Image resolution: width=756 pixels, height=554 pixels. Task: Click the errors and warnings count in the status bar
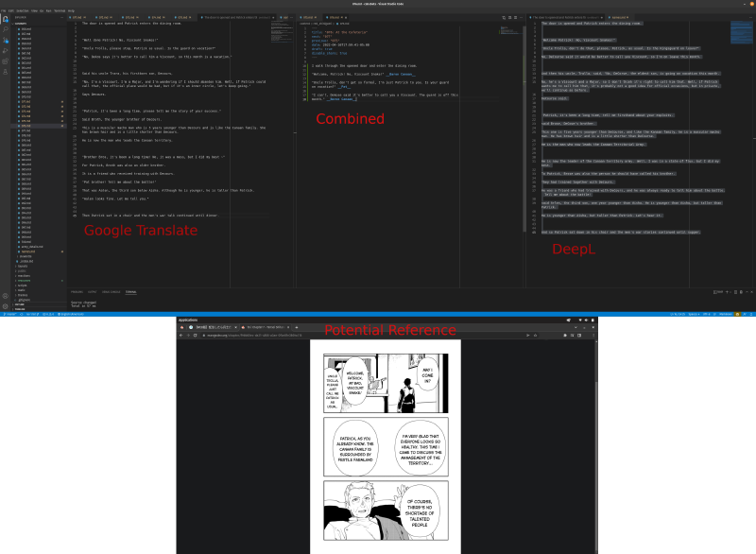48,315
